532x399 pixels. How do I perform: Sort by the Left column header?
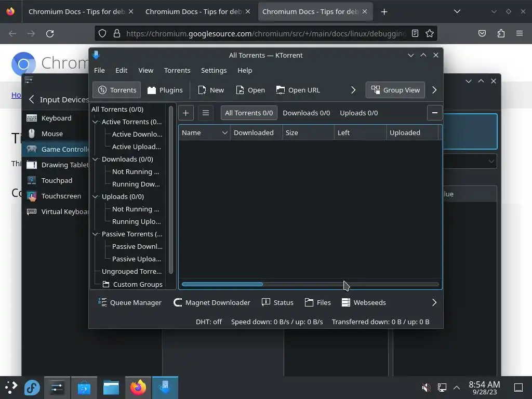click(x=361, y=132)
